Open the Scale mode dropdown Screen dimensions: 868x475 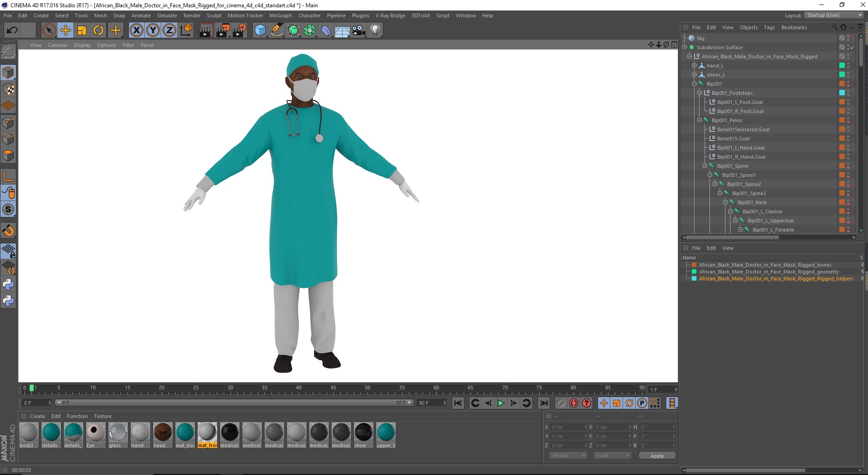coord(613,455)
